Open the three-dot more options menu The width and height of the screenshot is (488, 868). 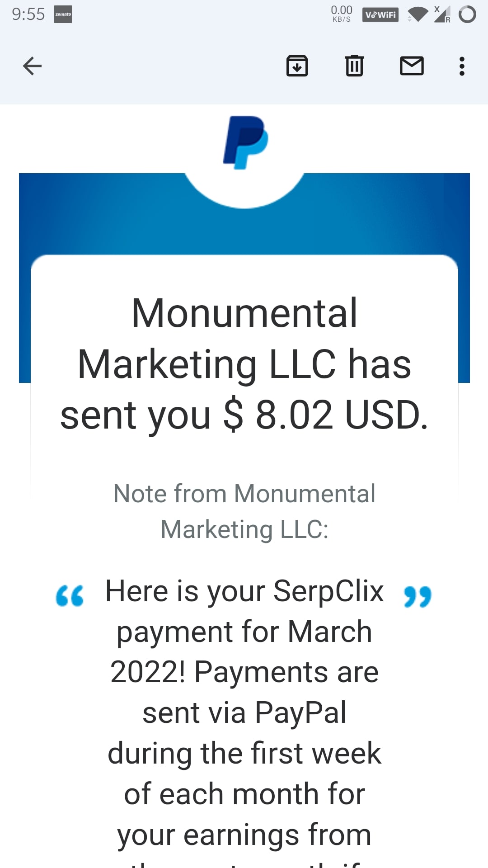[x=462, y=66]
